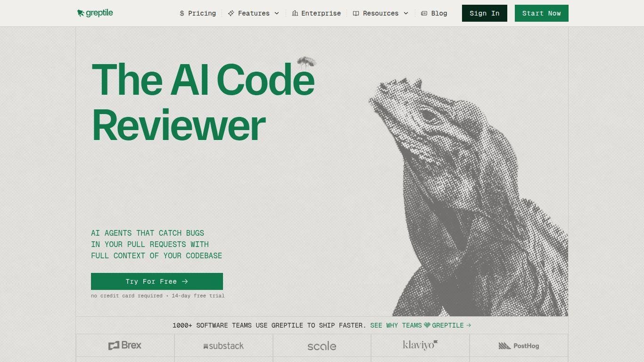Click the sparkle icon beside Features

[x=231, y=13]
